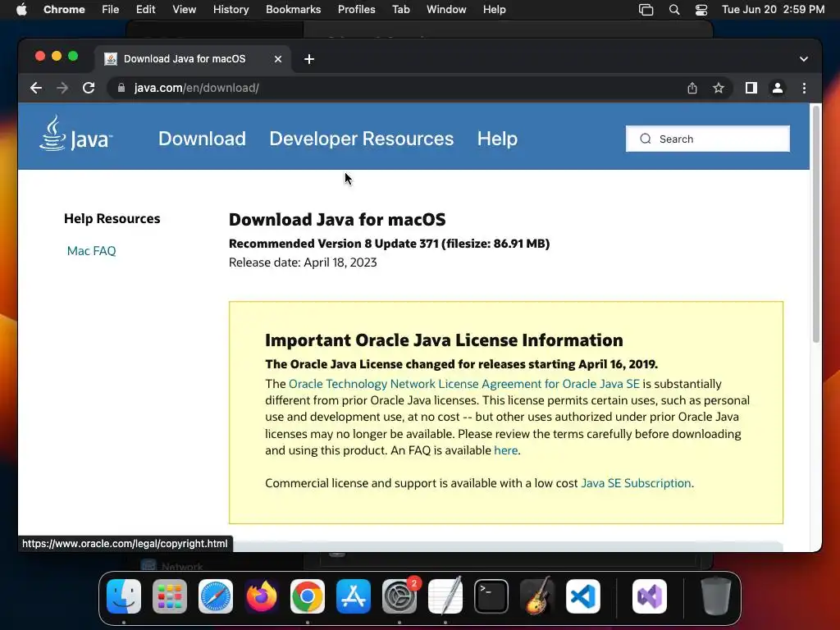Launch Firefox from the Dock
The image size is (840, 630).
[x=262, y=596]
